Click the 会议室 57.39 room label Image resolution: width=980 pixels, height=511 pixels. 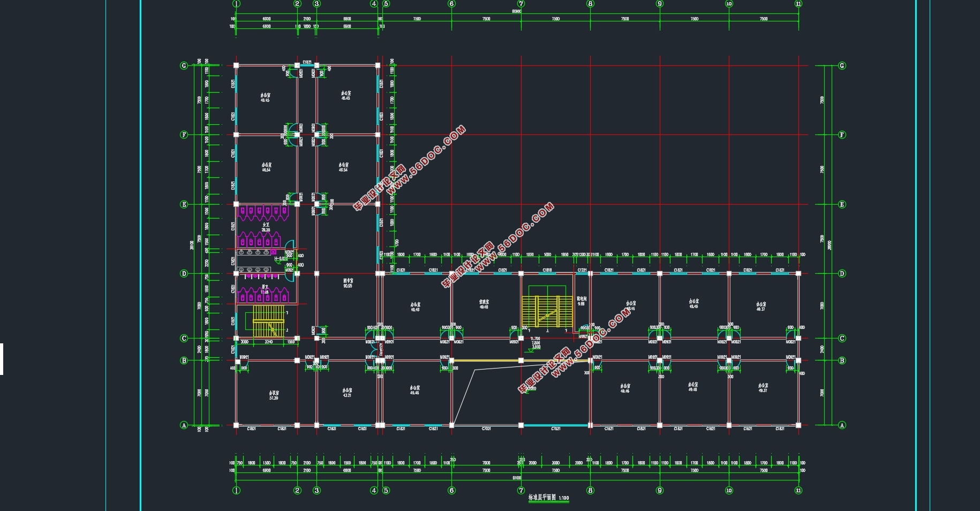point(274,395)
